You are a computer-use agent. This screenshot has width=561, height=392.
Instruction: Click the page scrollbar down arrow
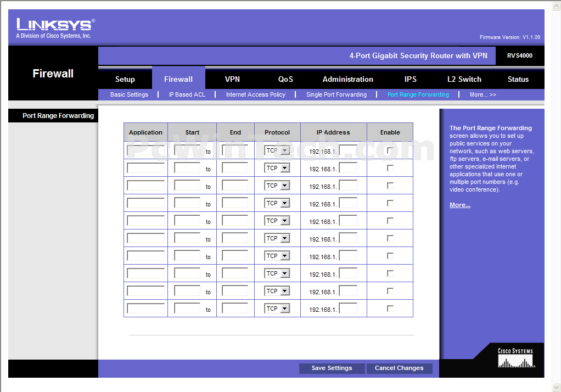[557, 388]
